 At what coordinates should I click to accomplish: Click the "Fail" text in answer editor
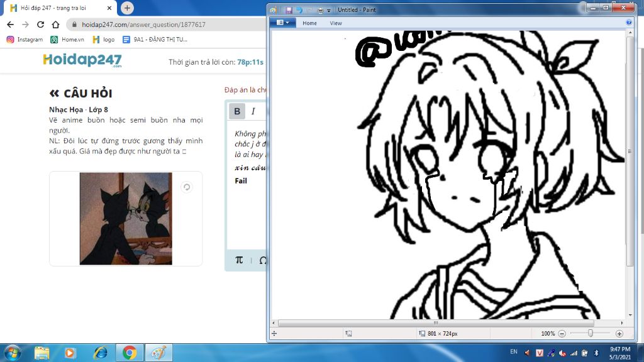(241, 181)
